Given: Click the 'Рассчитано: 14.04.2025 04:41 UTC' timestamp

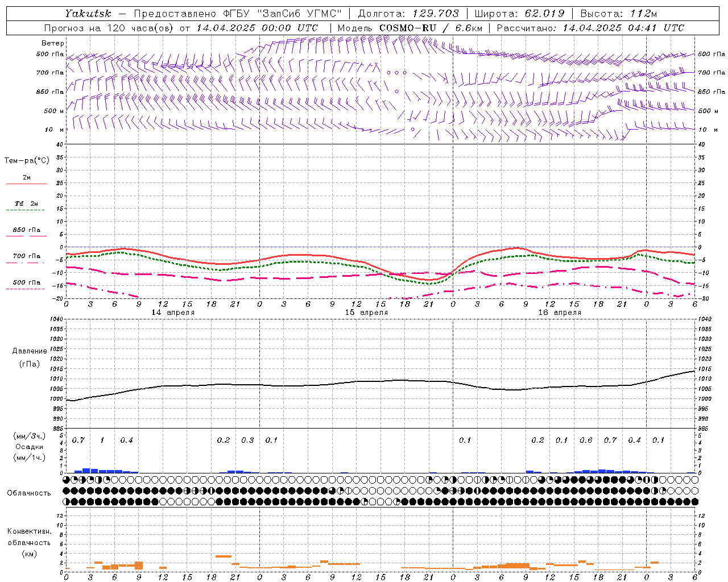Looking at the screenshot, I should (590, 28).
